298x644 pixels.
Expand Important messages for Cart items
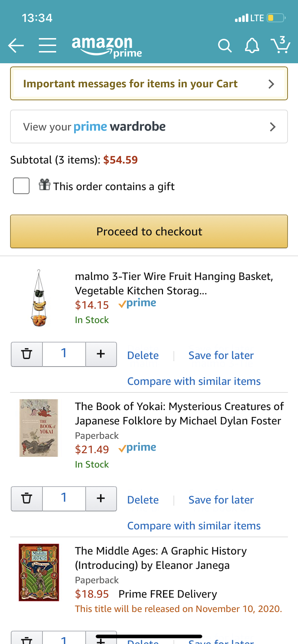271,84
